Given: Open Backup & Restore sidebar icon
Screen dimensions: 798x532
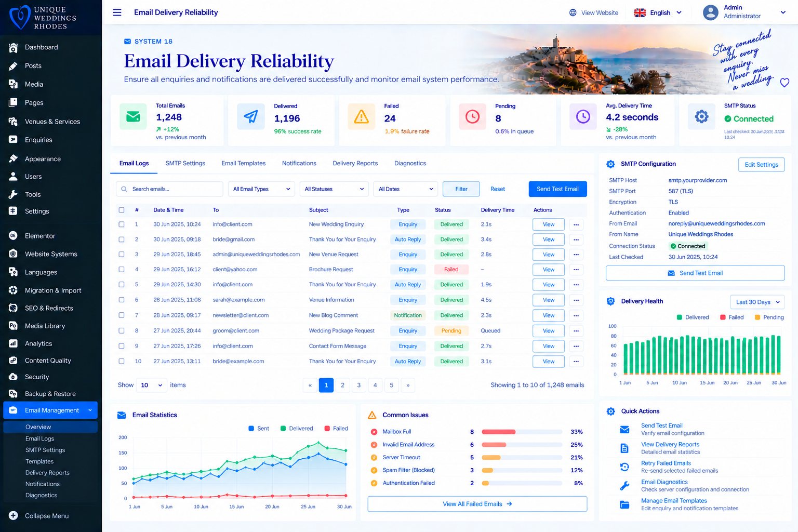Looking at the screenshot, I should pyautogui.click(x=14, y=394).
